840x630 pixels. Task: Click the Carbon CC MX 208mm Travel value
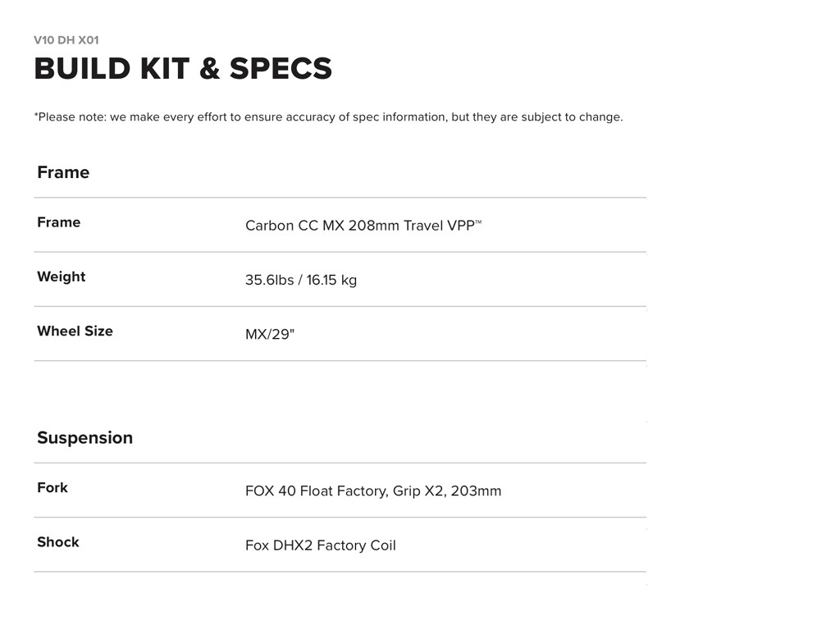pyautogui.click(x=345, y=226)
